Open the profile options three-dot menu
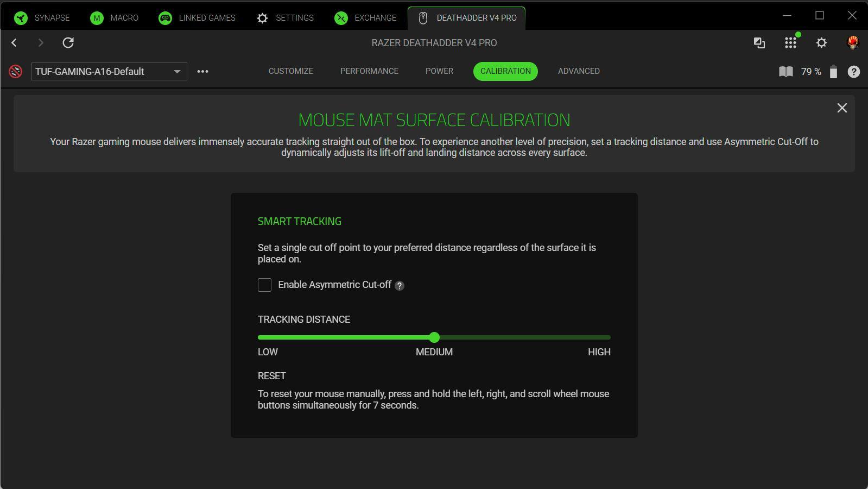868x489 pixels. pyautogui.click(x=202, y=71)
